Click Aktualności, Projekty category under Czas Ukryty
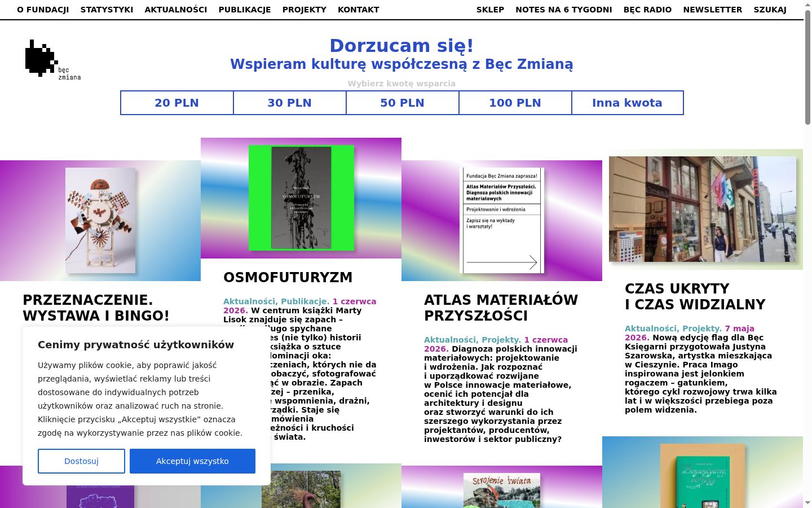The image size is (812, 508). pyautogui.click(x=673, y=329)
